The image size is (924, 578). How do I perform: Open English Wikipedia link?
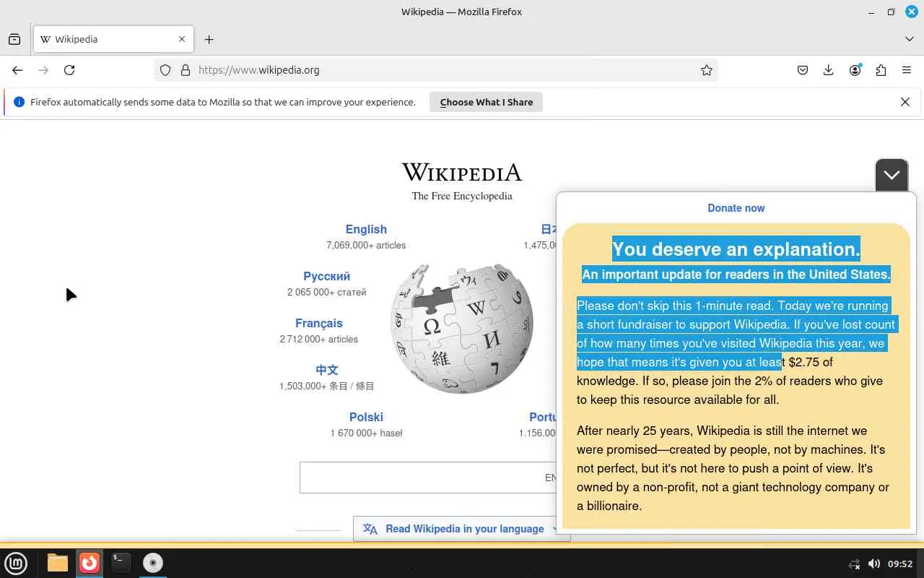(x=366, y=229)
